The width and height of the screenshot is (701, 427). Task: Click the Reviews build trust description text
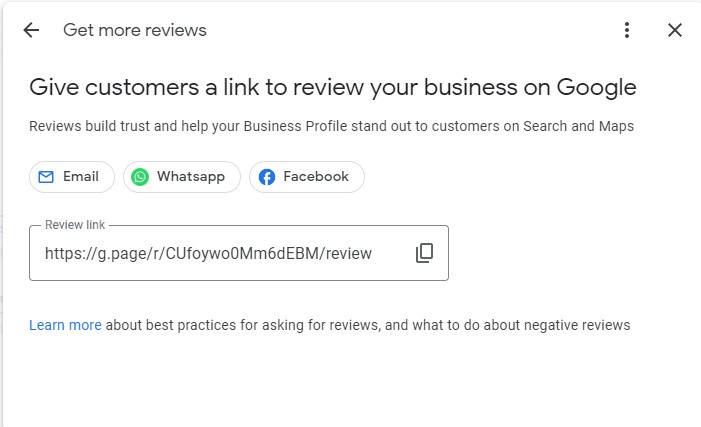(331, 126)
